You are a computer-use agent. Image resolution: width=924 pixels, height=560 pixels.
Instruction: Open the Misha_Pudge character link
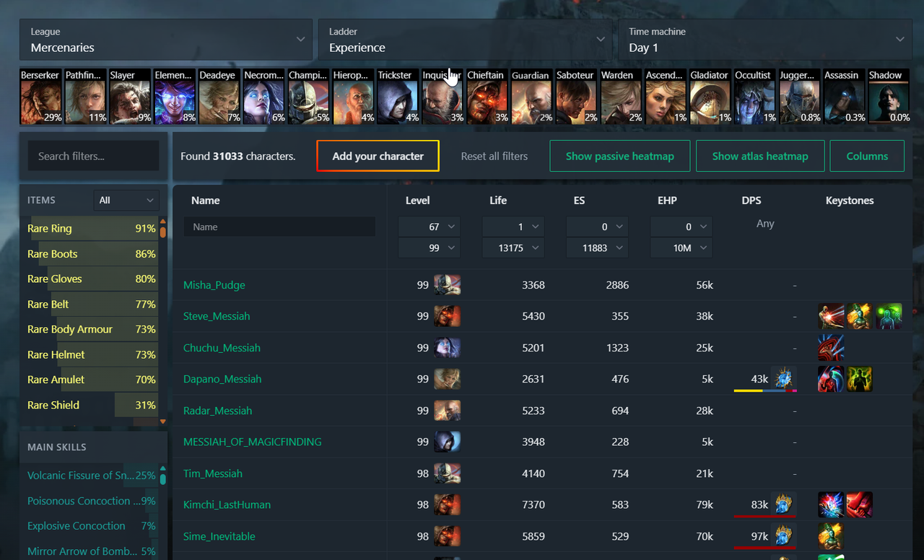214,285
